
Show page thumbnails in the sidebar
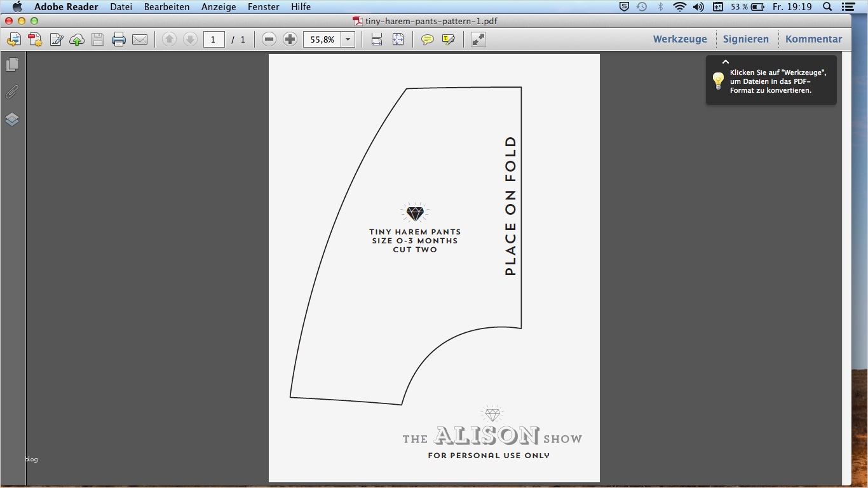pos(12,65)
